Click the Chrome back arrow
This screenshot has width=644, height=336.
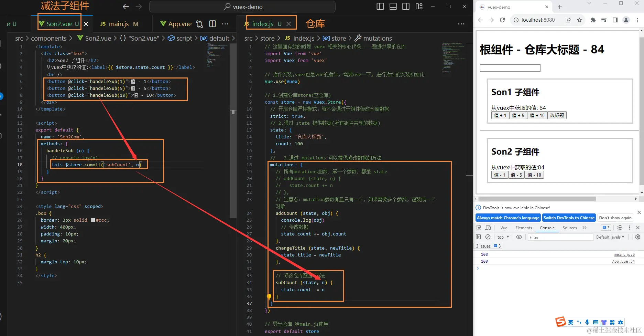[480, 20]
